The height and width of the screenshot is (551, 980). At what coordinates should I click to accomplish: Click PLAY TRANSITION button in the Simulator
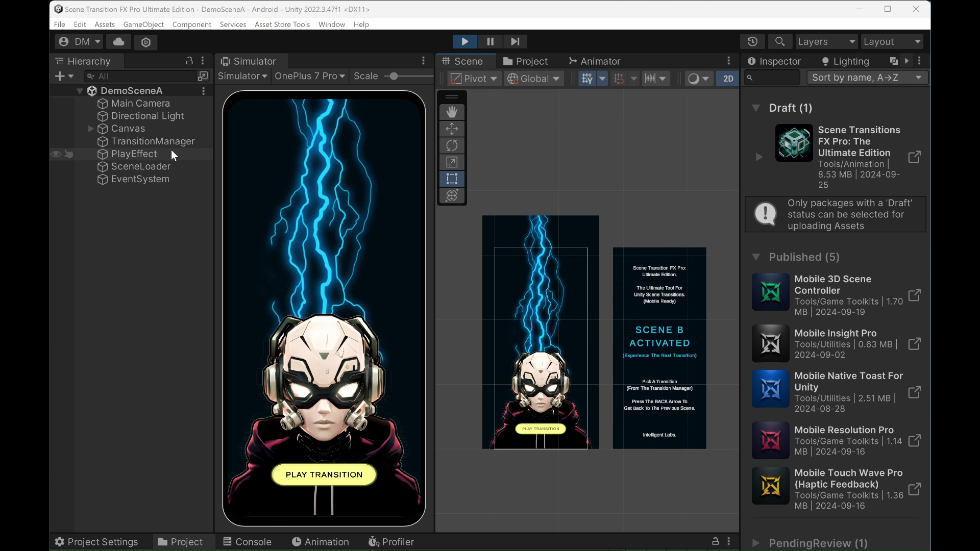pos(324,474)
